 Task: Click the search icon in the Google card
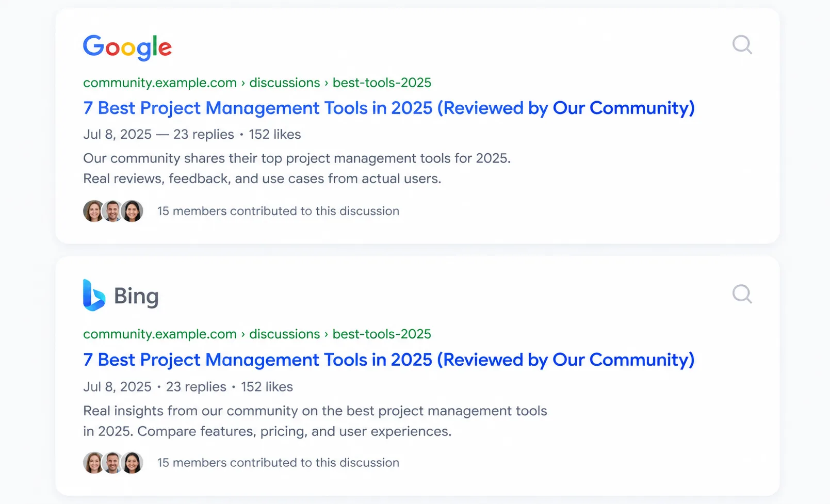pos(742,45)
